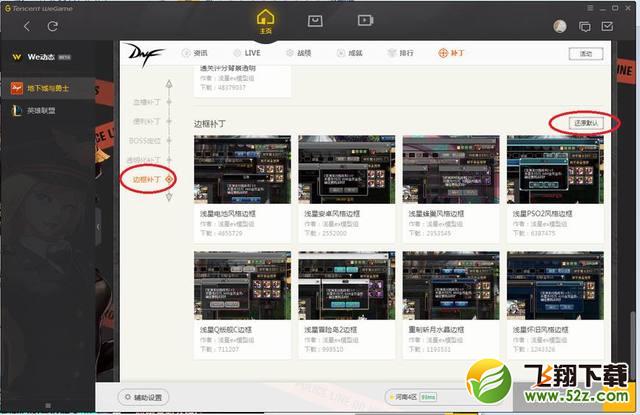640x415 pixels.
Task: Click the down arrow on category navigator
Action: click(x=169, y=197)
